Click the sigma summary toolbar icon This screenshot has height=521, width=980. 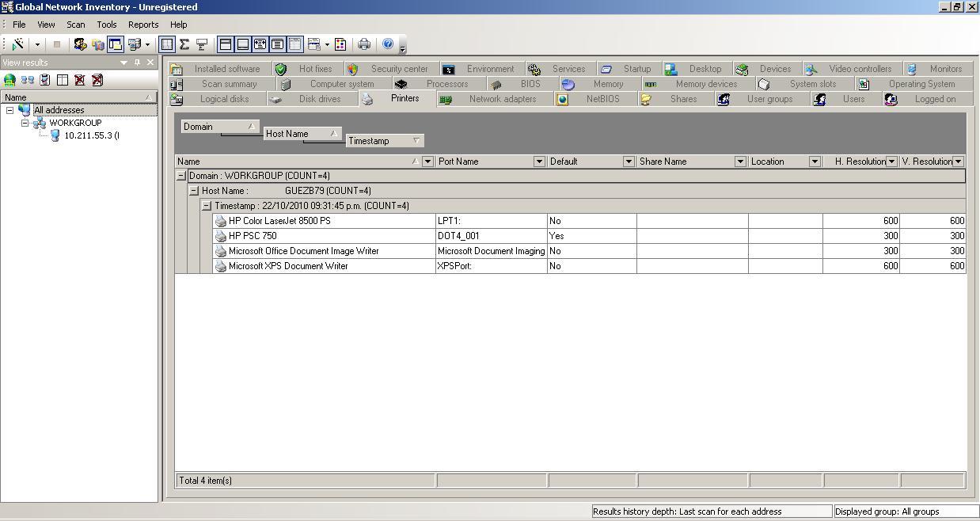[x=184, y=44]
